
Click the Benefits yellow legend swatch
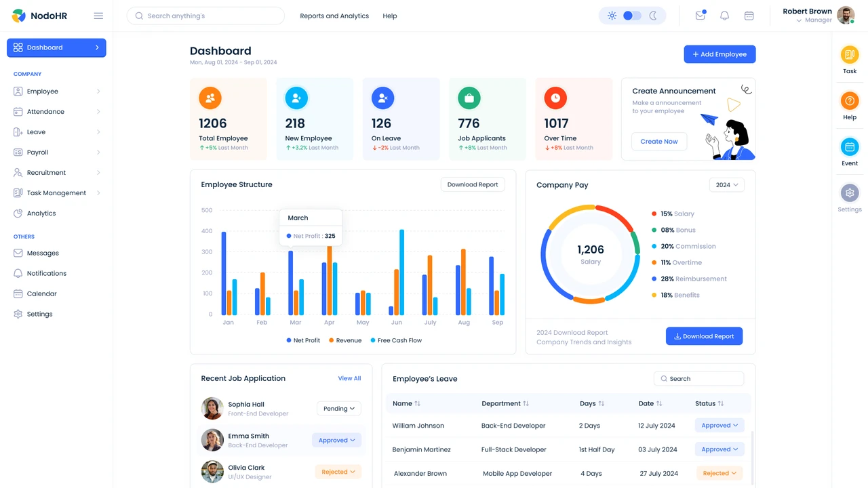coord(654,295)
